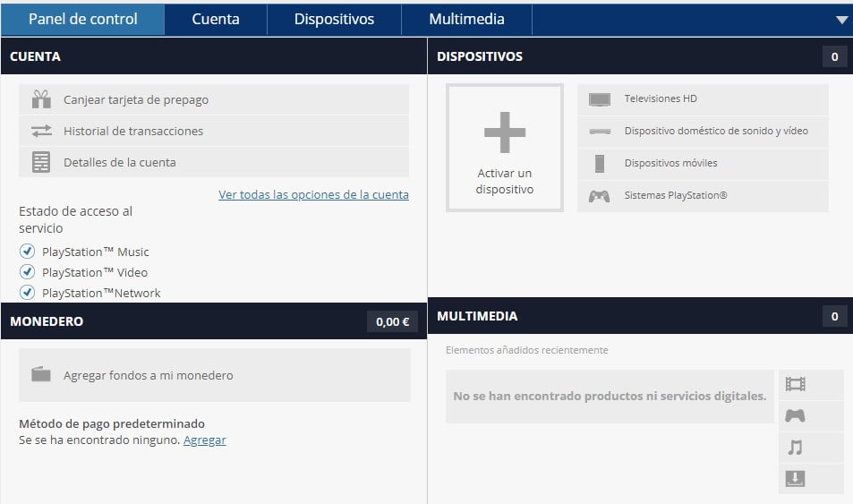853x504 pixels.
Task: Select the game controller filter in Multimedia
Action: 795,416
